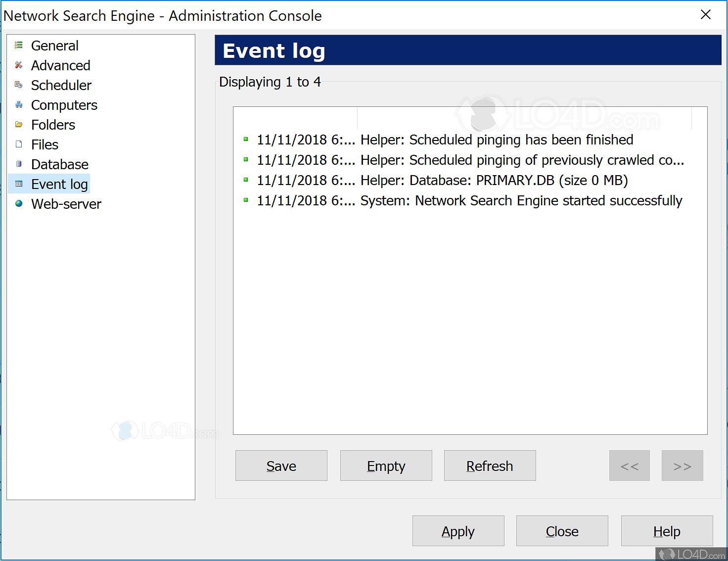Navigate to the Web-server configuration
The image size is (728, 561).
(66, 203)
